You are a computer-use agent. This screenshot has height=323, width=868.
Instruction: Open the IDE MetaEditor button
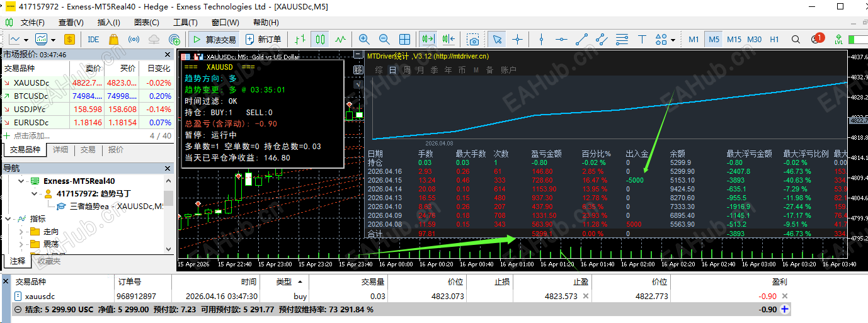point(93,39)
